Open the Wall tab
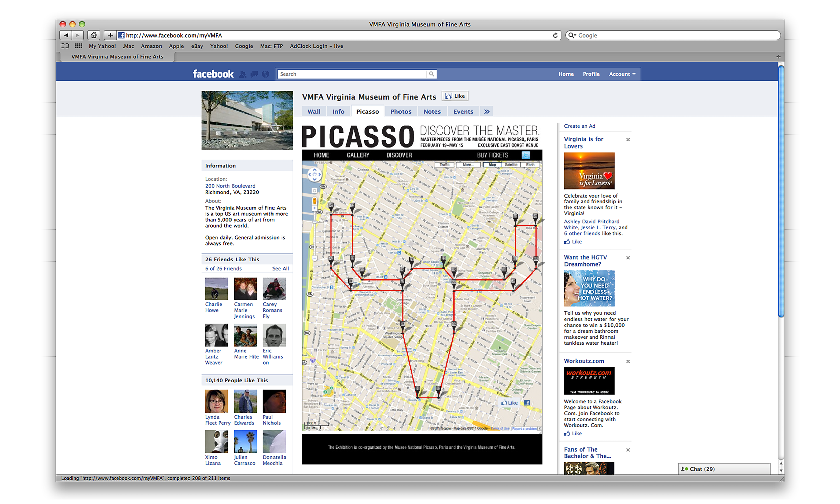Image resolution: width=840 pixels, height=504 pixels. pos(314,112)
